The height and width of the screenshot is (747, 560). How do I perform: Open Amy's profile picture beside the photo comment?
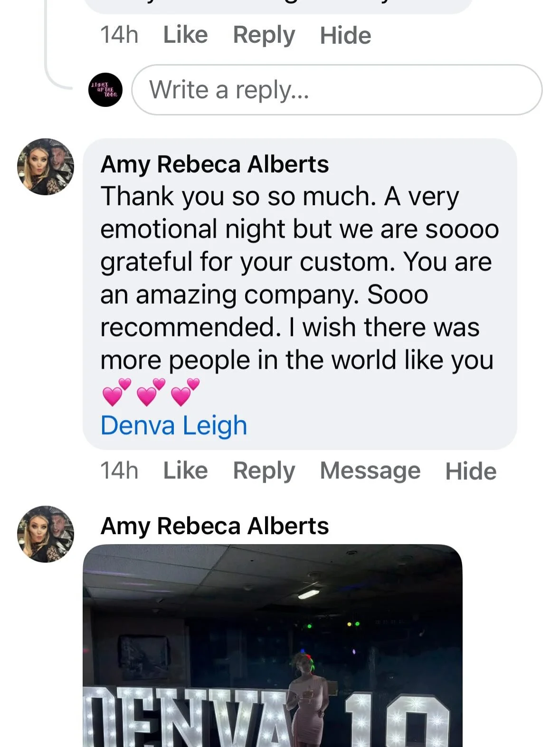pos(46,534)
